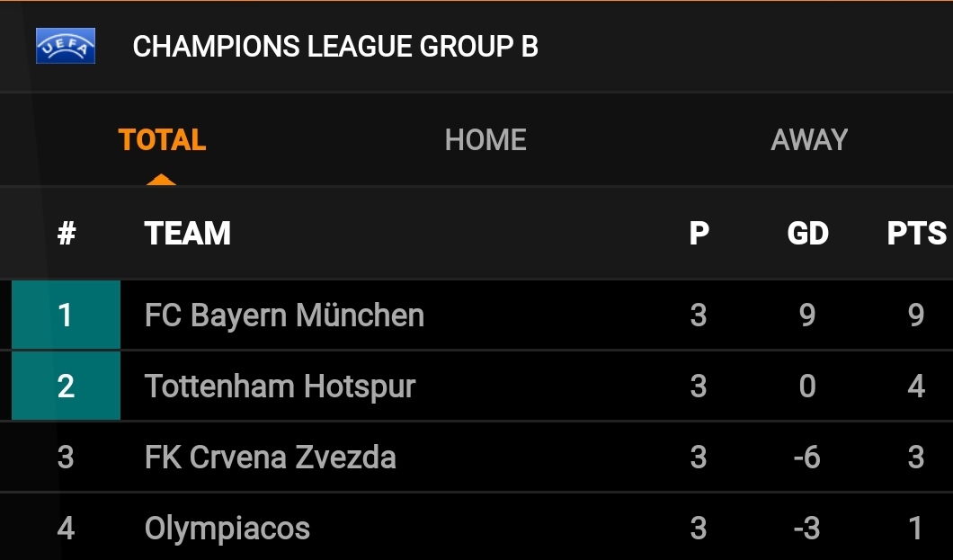Open FC Bayern München team row
This screenshot has width=953, height=560.
[476, 315]
